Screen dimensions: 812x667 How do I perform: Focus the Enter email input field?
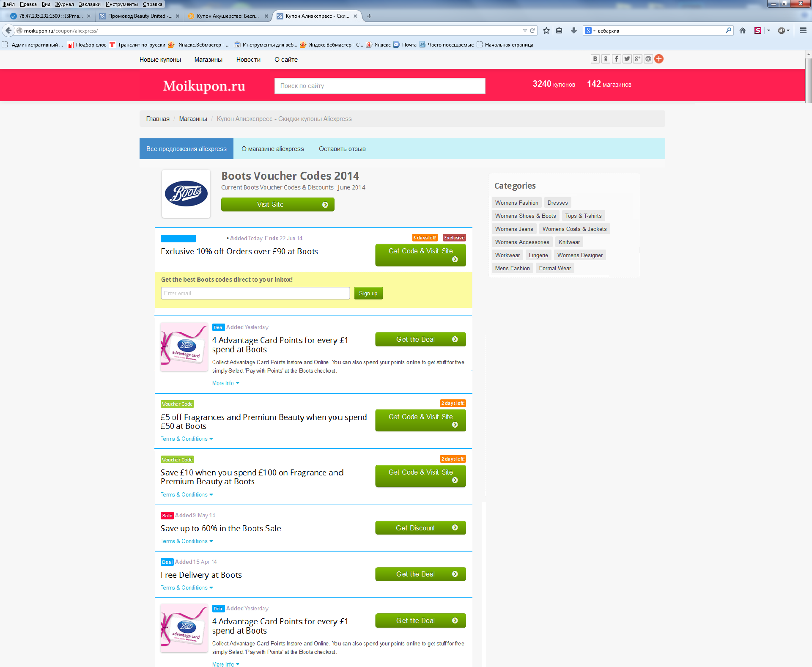tap(255, 294)
